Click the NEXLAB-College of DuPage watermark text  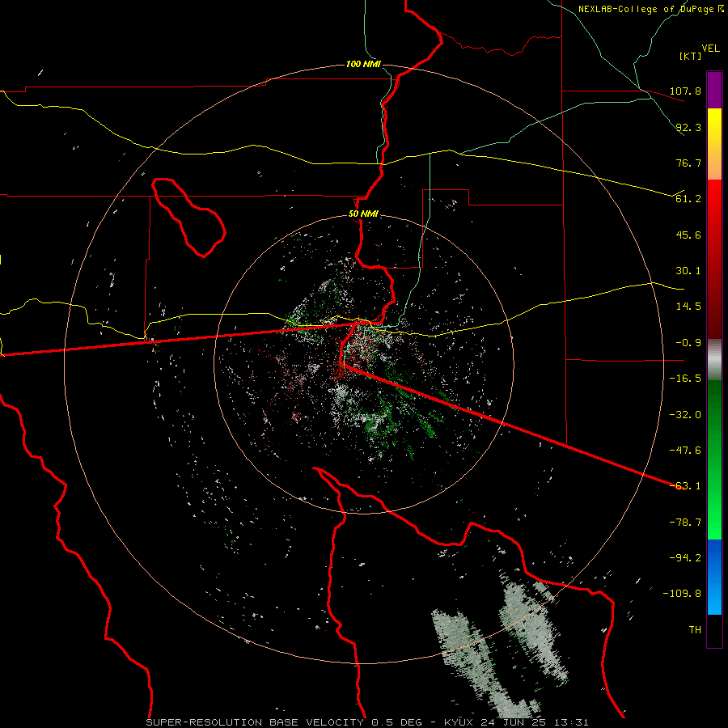650,9
